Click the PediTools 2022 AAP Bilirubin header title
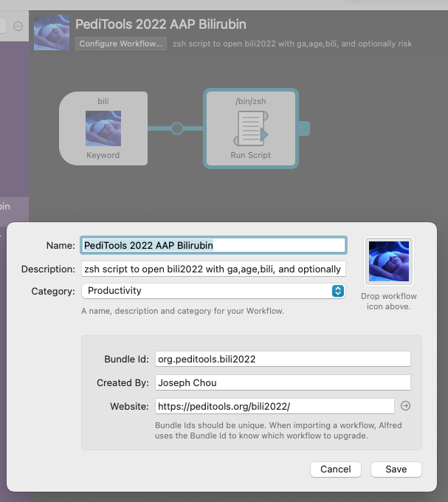The height and width of the screenshot is (502, 448). coord(160,24)
